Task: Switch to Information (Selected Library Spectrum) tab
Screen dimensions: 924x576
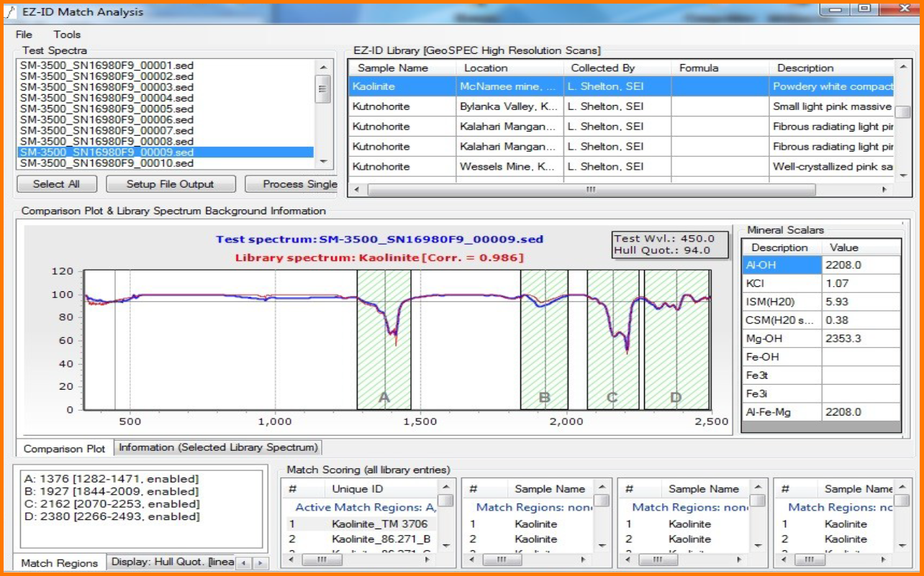Action: point(218,447)
